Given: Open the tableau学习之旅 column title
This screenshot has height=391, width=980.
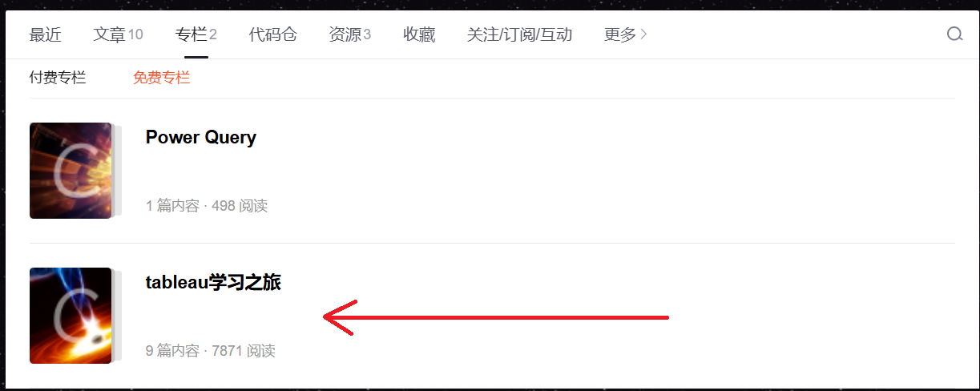Looking at the screenshot, I should (x=213, y=282).
